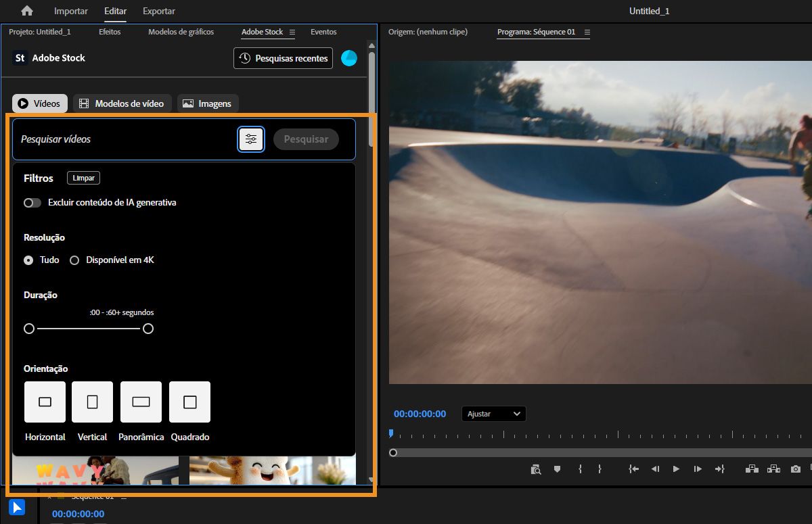Open the 'Exportar' menu item

click(x=158, y=11)
